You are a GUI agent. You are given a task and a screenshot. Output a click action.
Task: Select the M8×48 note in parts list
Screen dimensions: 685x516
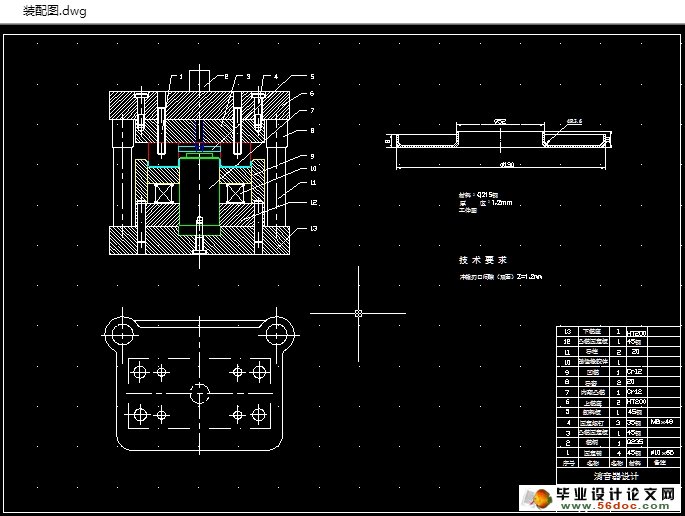[662, 422]
